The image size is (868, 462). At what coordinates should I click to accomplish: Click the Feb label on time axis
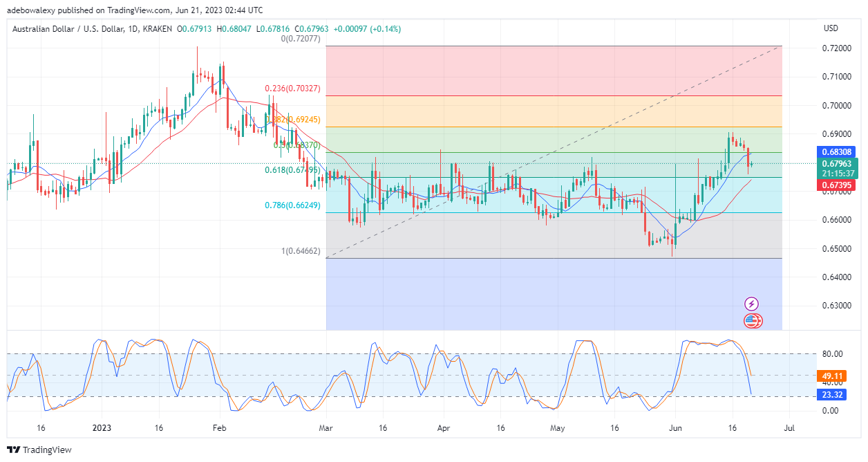(x=218, y=428)
